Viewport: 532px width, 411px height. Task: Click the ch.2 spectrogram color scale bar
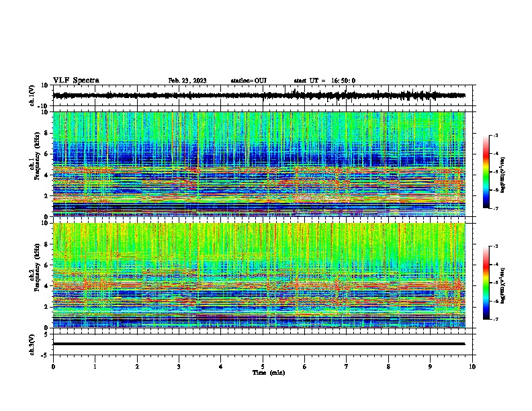(x=486, y=283)
